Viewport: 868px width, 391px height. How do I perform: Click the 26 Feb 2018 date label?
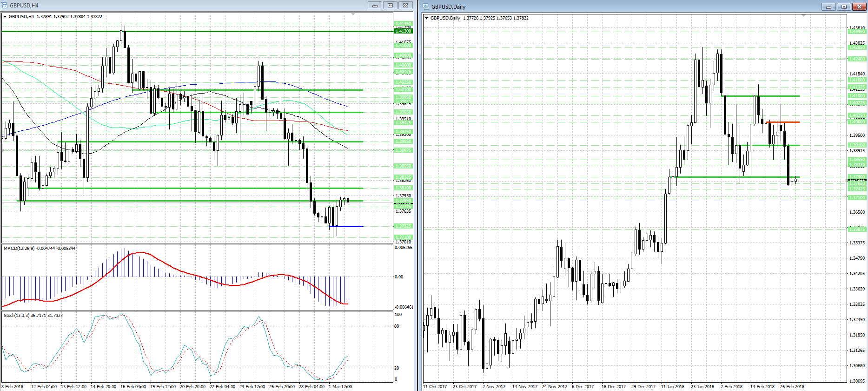click(792, 387)
